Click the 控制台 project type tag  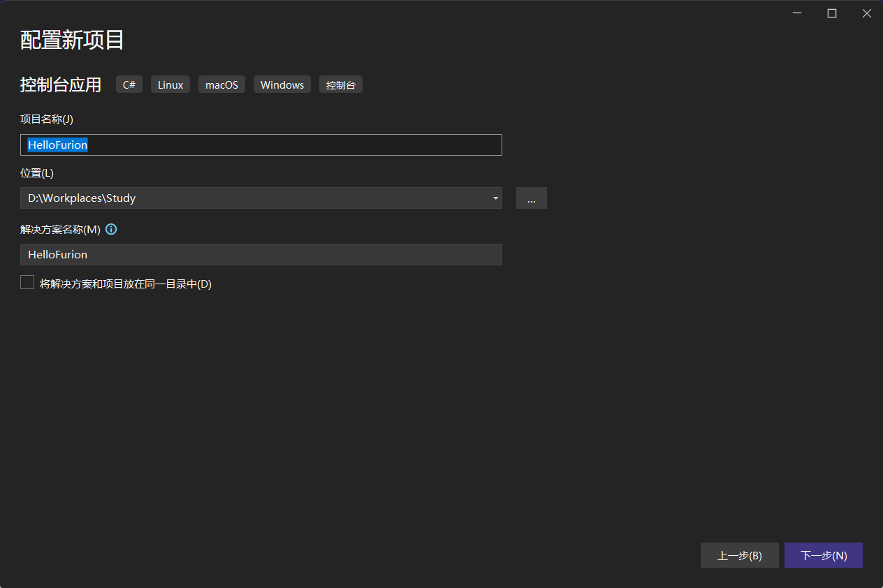(341, 85)
